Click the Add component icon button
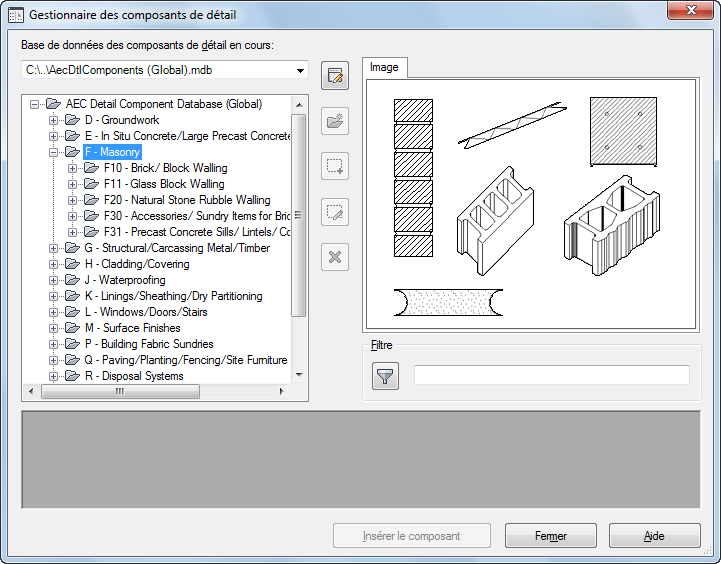Viewport: 721px width, 564px height. [335, 166]
